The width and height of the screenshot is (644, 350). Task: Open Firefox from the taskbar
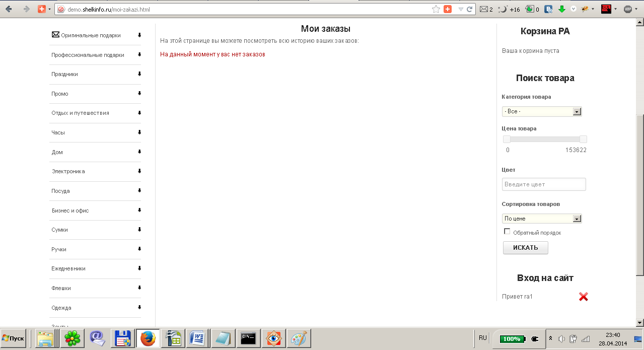pyautogui.click(x=148, y=338)
